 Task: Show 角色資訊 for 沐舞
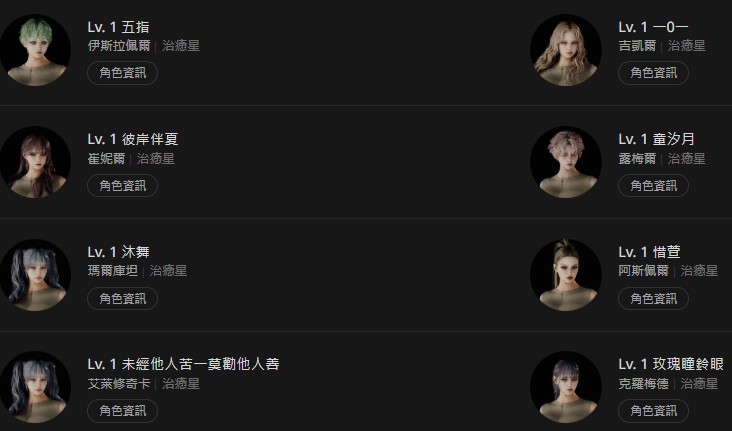click(x=122, y=298)
